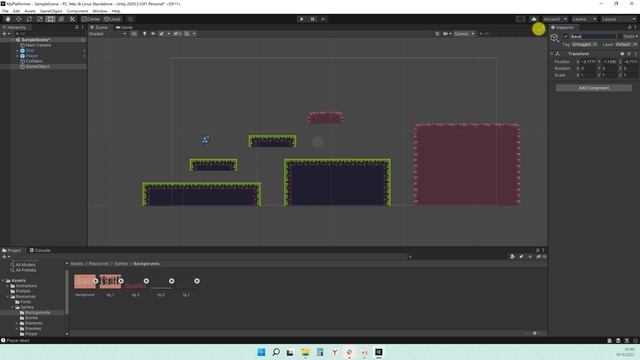Viewport: 640px width, 360px height.
Task: Select the Prefabs folder in Project tree
Action: point(23,291)
